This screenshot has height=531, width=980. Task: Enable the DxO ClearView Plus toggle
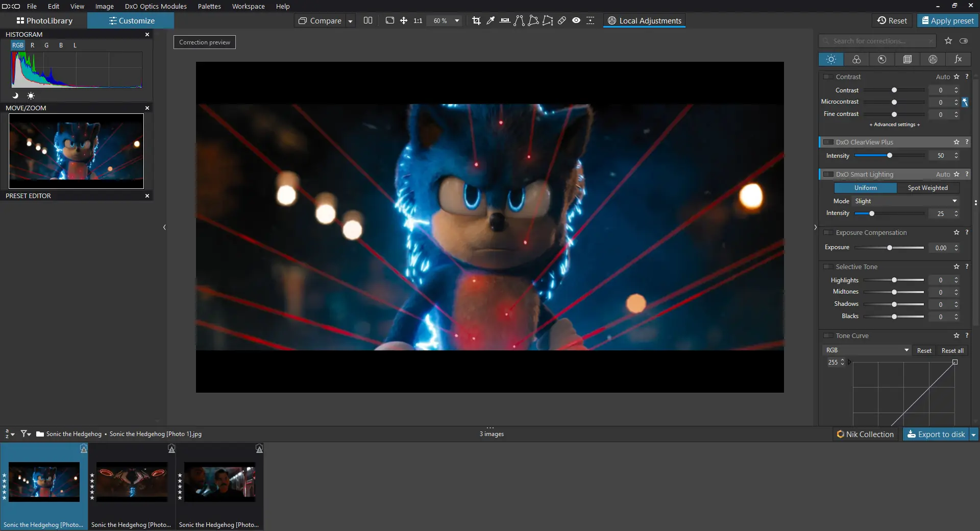pos(828,142)
